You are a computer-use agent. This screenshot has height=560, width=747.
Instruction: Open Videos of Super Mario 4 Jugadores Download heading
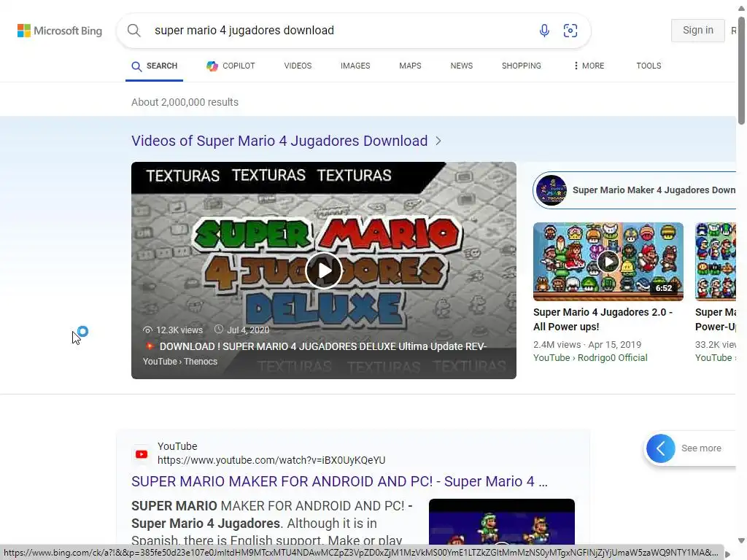[x=279, y=141]
